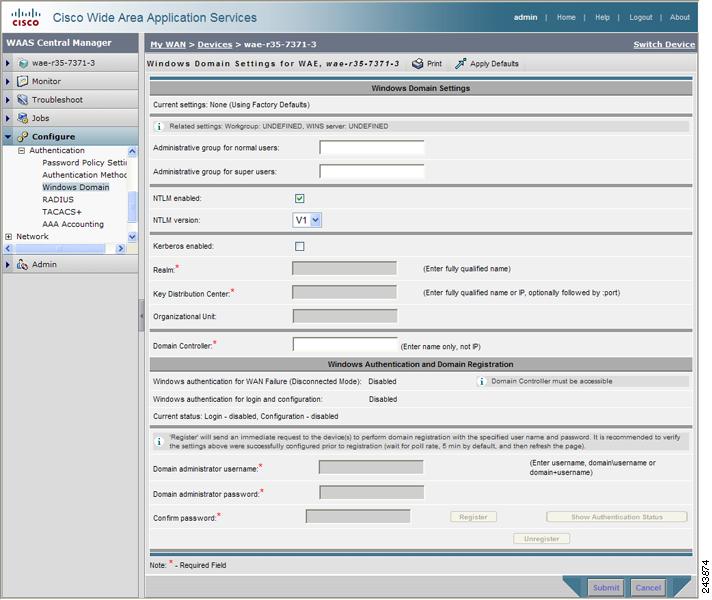Click the Configure section icon

[22, 136]
